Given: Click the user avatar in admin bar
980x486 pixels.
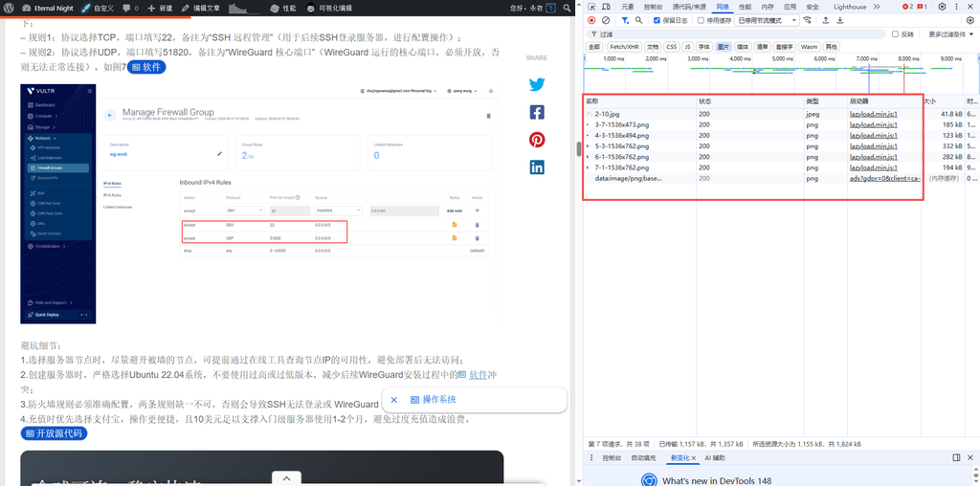Looking at the screenshot, I should (550, 8).
